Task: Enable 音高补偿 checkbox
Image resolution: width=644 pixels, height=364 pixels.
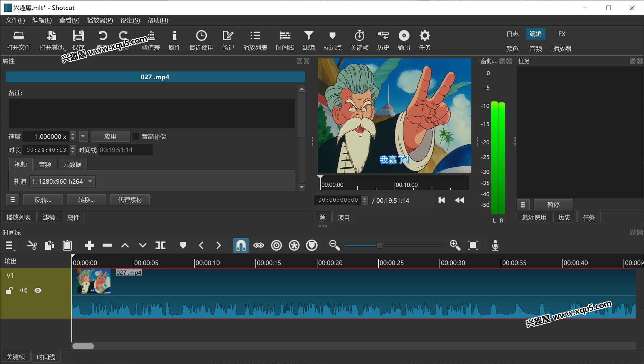Action: [x=136, y=137]
